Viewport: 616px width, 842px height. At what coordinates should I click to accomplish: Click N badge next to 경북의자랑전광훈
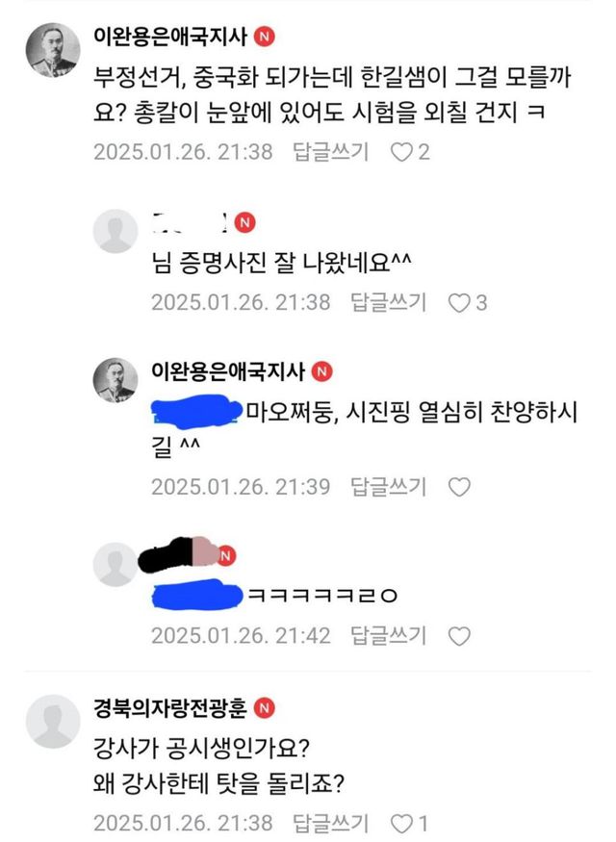tap(265, 708)
